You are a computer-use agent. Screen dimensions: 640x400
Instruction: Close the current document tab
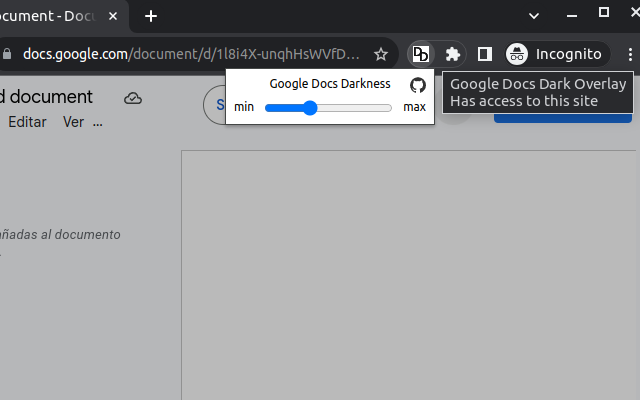pyautogui.click(x=113, y=16)
